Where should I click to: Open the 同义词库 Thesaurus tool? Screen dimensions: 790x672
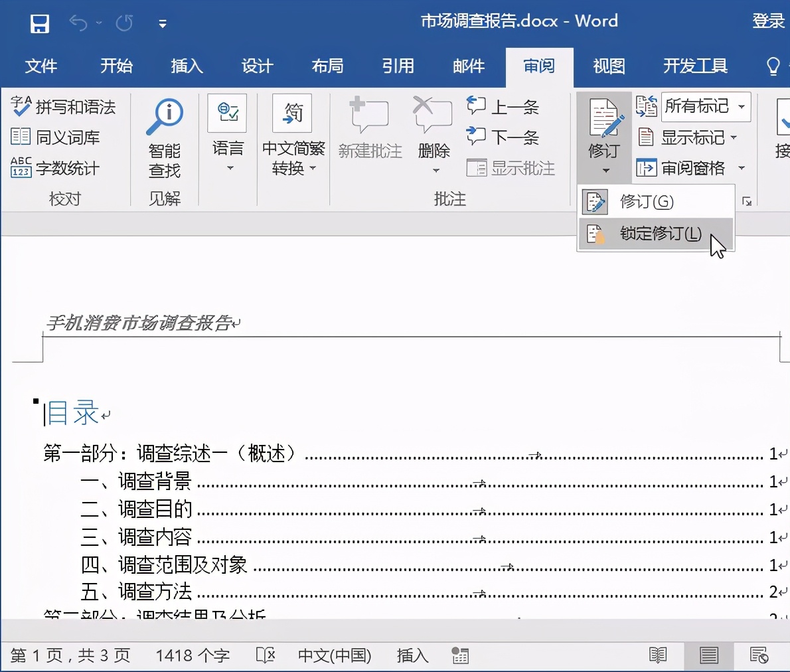click(x=64, y=137)
